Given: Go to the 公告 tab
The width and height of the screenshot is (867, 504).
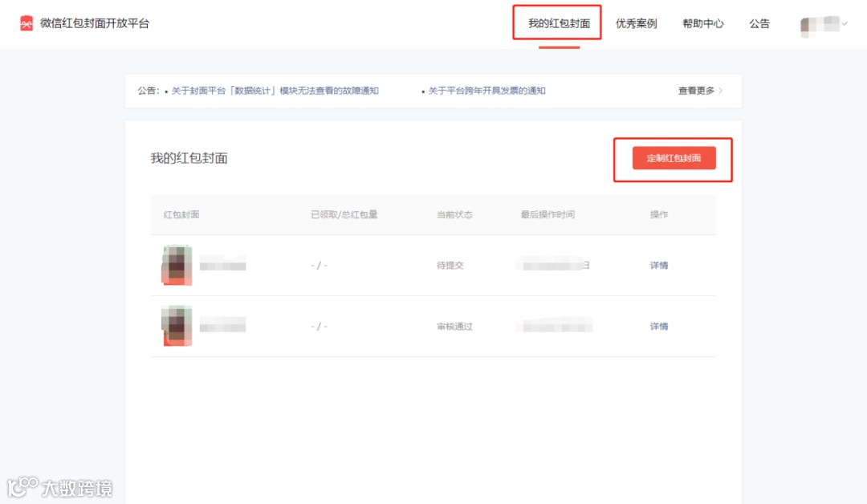Looking at the screenshot, I should pyautogui.click(x=759, y=23).
